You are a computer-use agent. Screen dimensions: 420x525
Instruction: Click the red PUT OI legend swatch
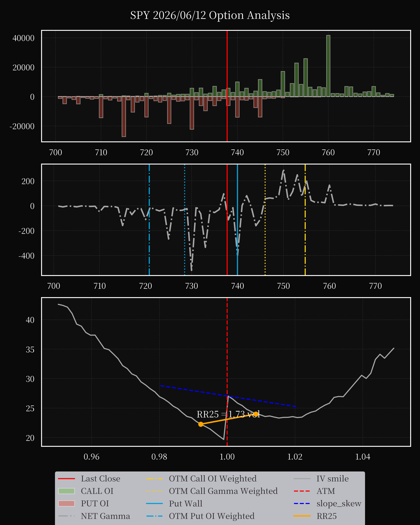pos(66,503)
